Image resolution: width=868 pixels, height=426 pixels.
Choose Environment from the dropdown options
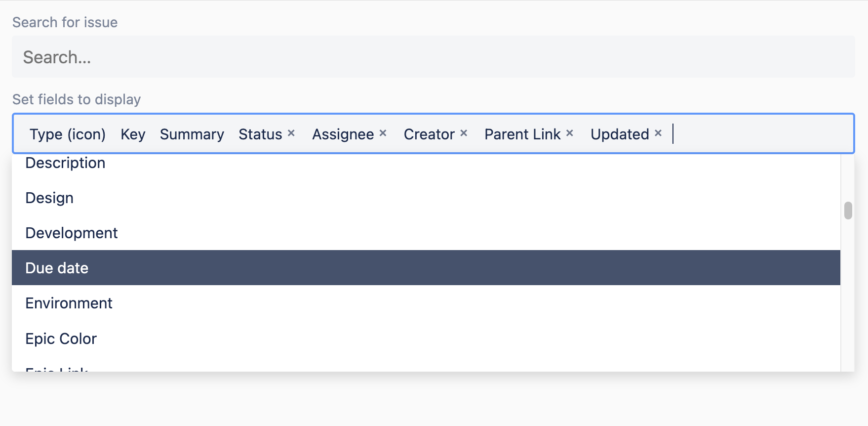tap(426, 303)
